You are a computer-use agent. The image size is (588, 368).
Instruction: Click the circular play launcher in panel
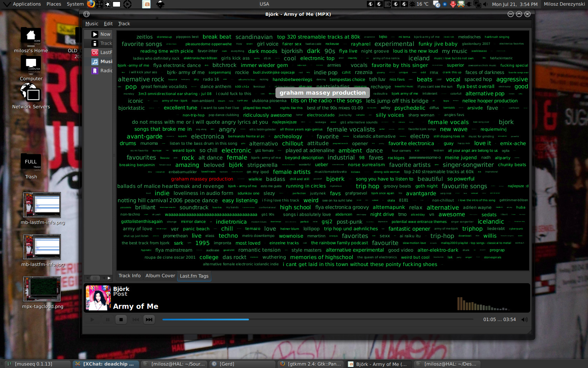[127, 4]
